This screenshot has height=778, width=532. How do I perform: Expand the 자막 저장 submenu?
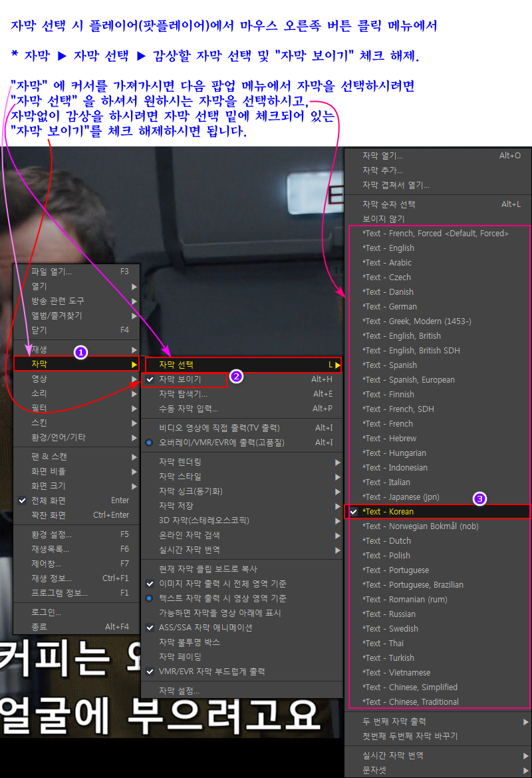242,506
